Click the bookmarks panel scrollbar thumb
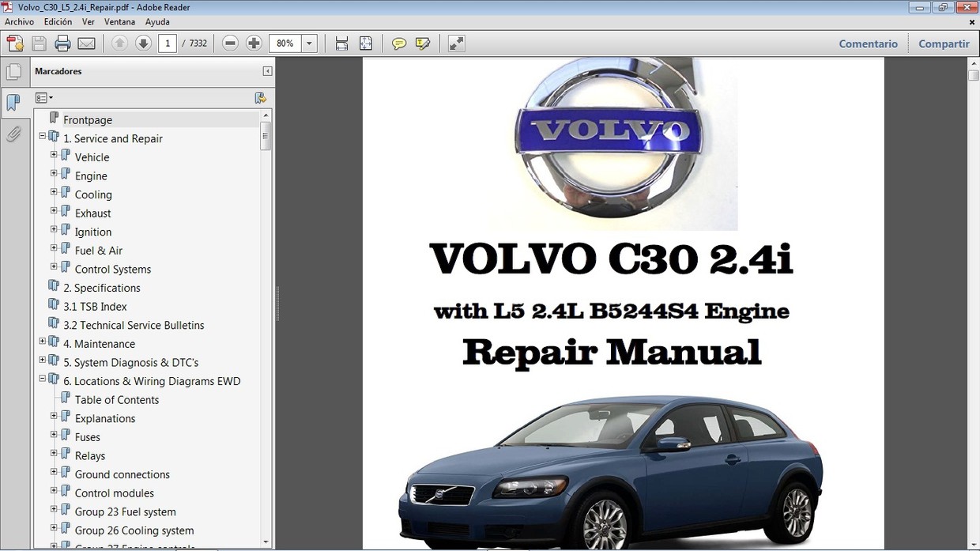The width and height of the screenshot is (980, 551). [266, 136]
